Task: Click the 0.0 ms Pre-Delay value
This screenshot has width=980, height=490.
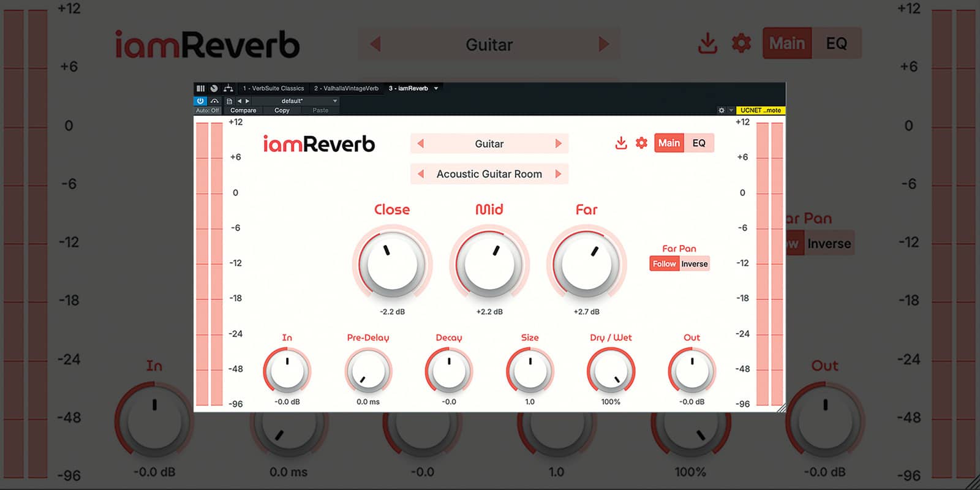Action: (x=368, y=402)
